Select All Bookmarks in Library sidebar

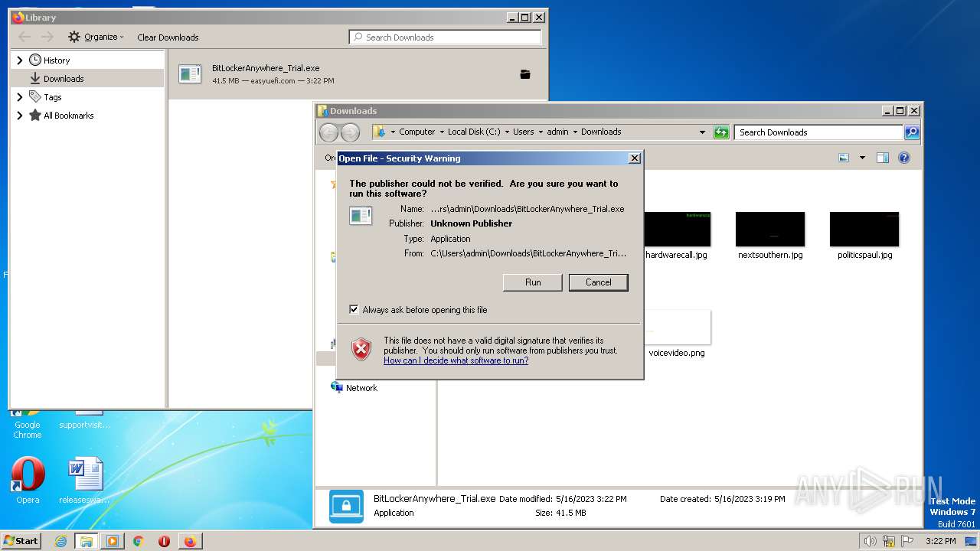(68, 116)
